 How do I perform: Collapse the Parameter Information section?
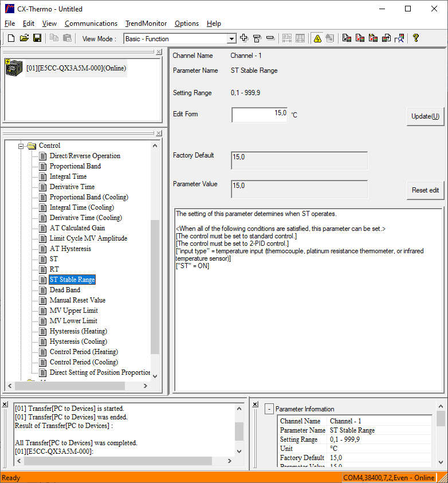[269, 409]
